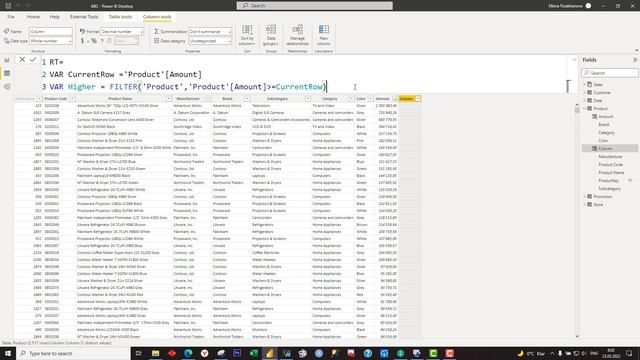This screenshot has height=360, width=640.
Task: Open the new Column header filter dropdown
Action: tap(418, 99)
